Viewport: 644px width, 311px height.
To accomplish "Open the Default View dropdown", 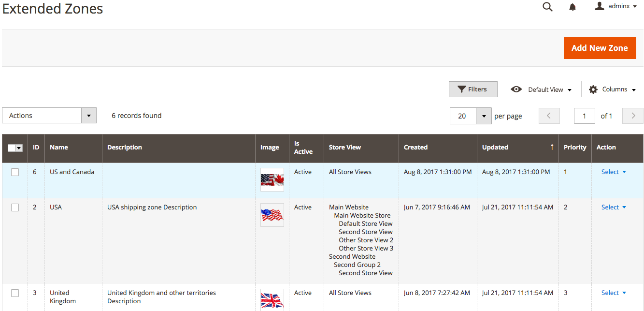I will pyautogui.click(x=541, y=89).
